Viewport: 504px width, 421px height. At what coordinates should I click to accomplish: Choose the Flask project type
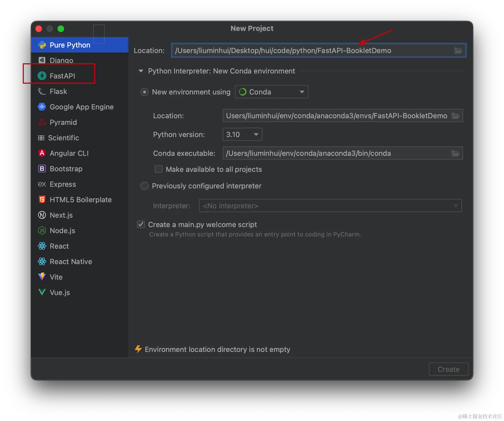click(x=80, y=91)
